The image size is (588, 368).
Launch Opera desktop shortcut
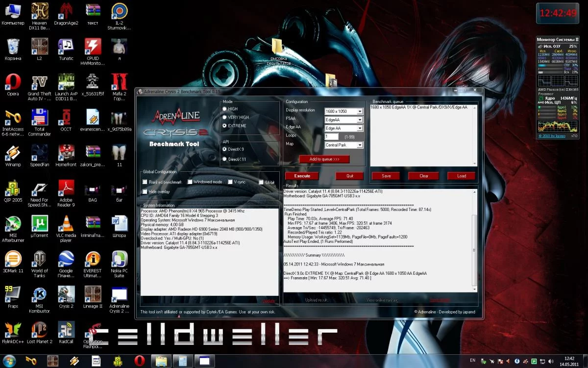point(13,84)
